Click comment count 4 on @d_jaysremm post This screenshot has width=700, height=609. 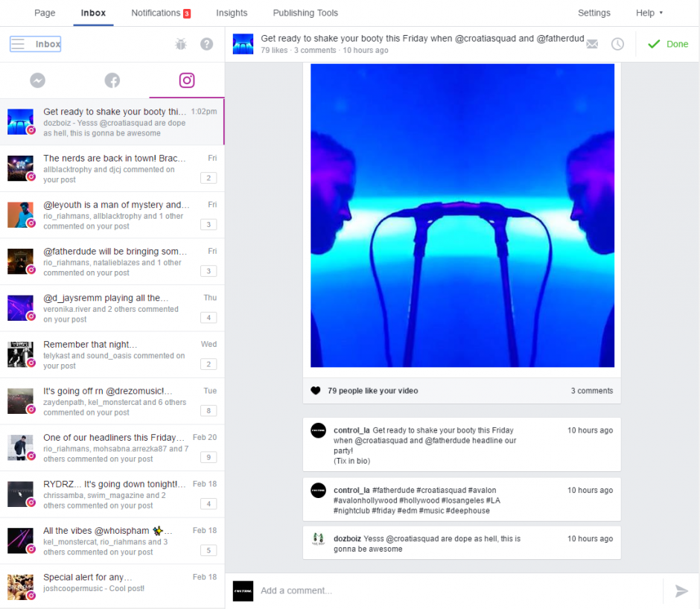tap(209, 317)
